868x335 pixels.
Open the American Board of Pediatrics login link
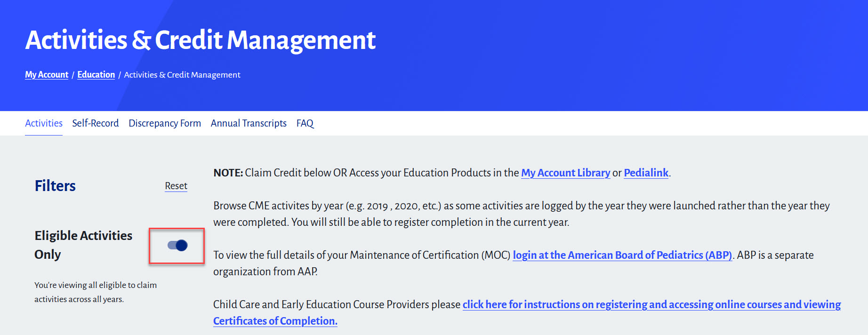pos(622,255)
